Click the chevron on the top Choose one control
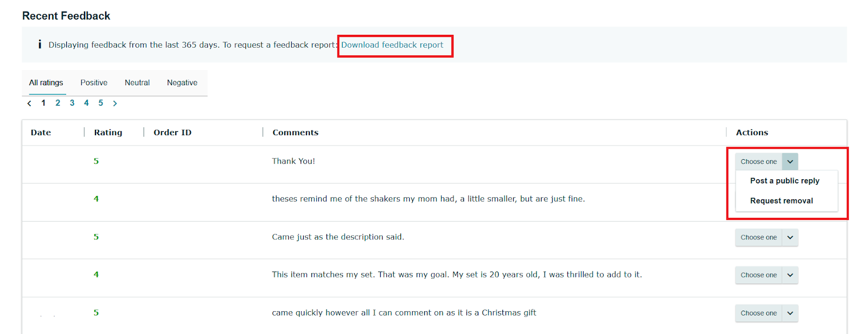The height and width of the screenshot is (334, 868). 790,161
